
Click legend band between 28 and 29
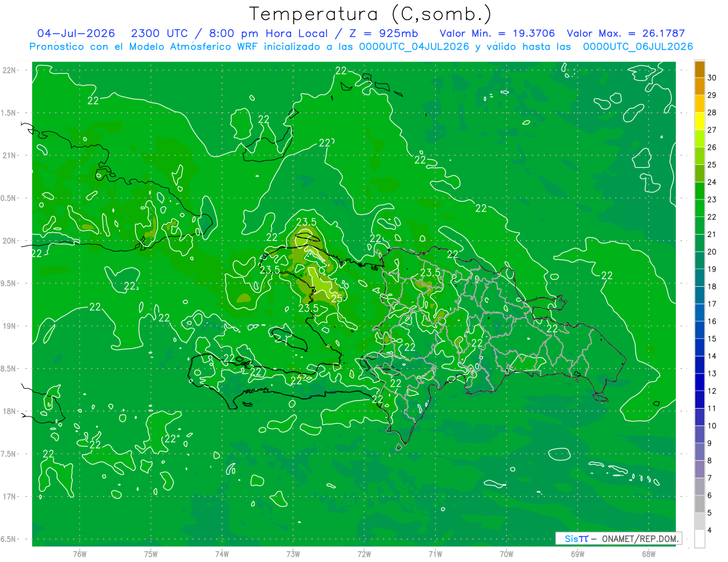699,104
